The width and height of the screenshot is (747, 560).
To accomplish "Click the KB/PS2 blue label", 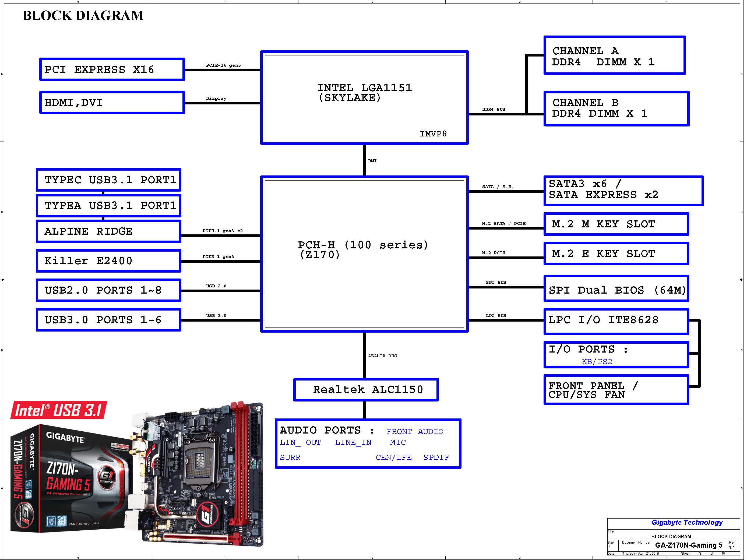I will pos(597,361).
